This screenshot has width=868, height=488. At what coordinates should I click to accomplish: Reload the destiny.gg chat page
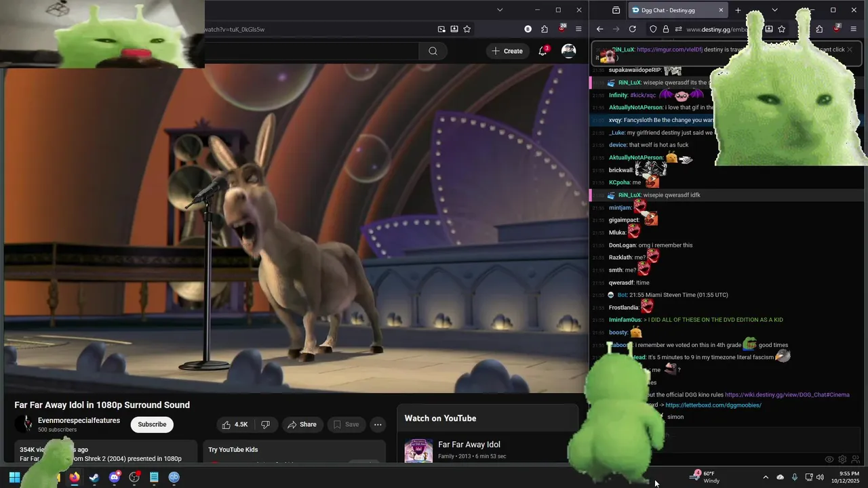click(x=632, y=29)
